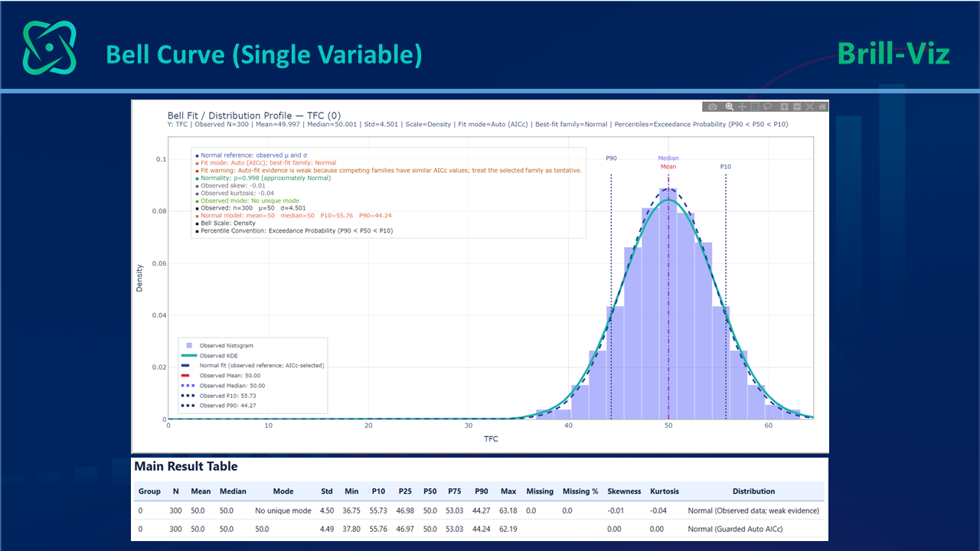Click 'Normal (Observed data; weak evidence)' cell
The image size is (980, 551).
753,510
